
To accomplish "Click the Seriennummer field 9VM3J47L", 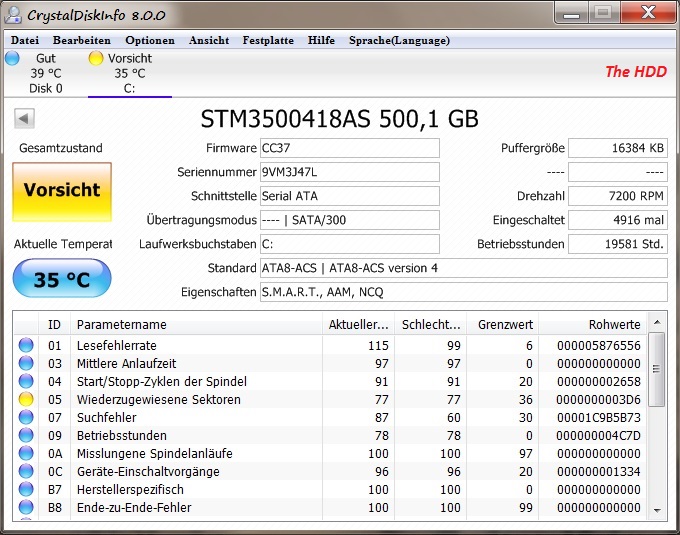I will point(350,172).
